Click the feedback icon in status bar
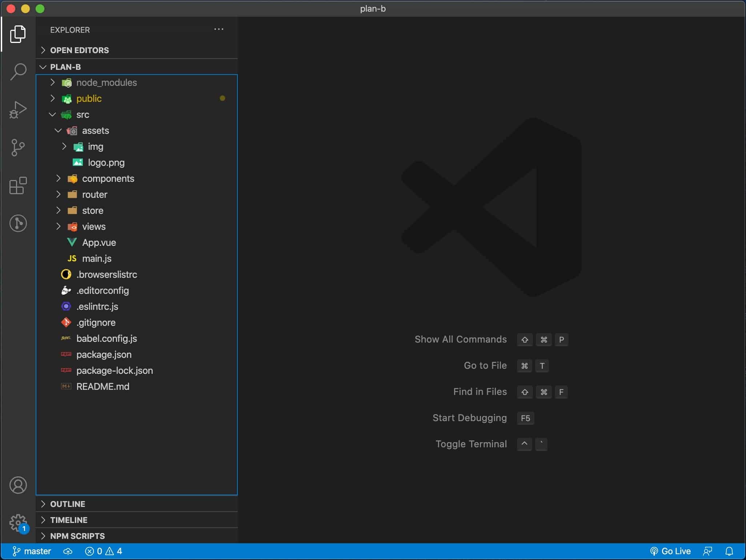The image size is (746, 560). (707, 551)
